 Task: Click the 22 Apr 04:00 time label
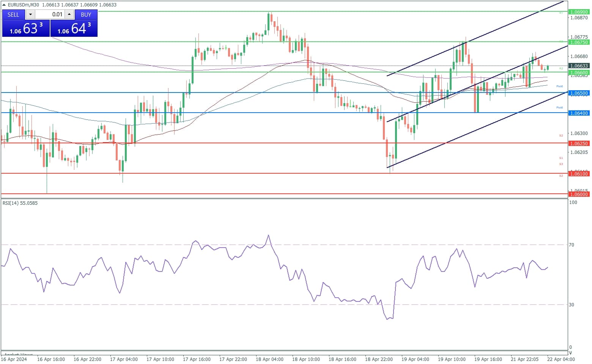(561, 359)
